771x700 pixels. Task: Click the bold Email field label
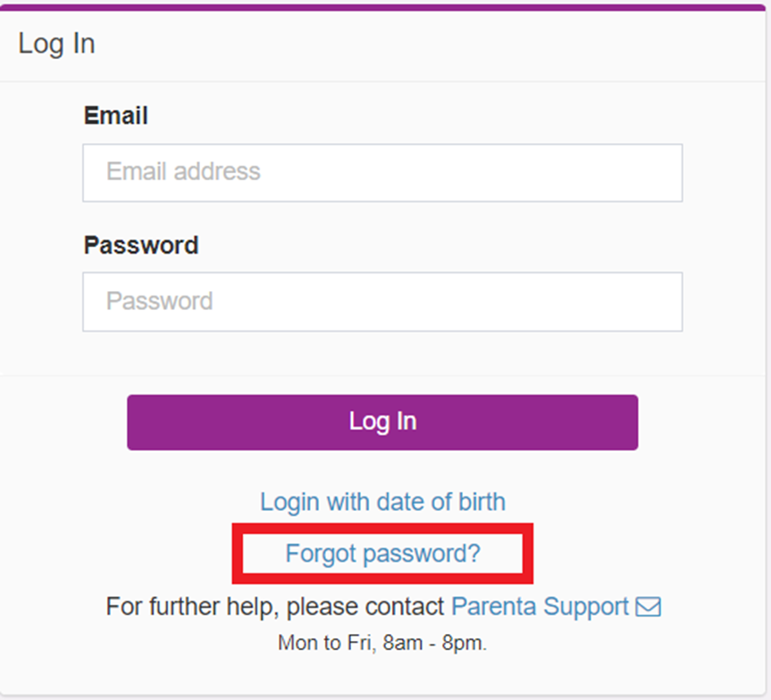click(115, 115)
